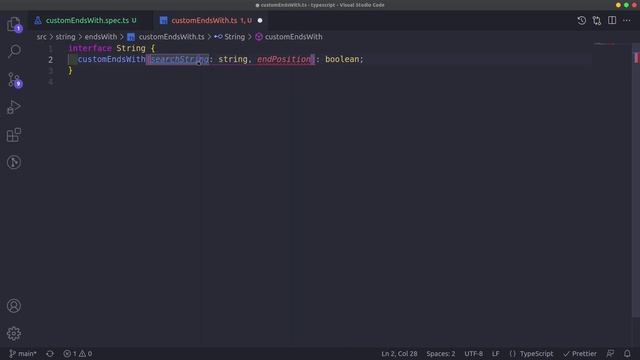Click the string folder breadcrumb

click(x=65, y=37)
